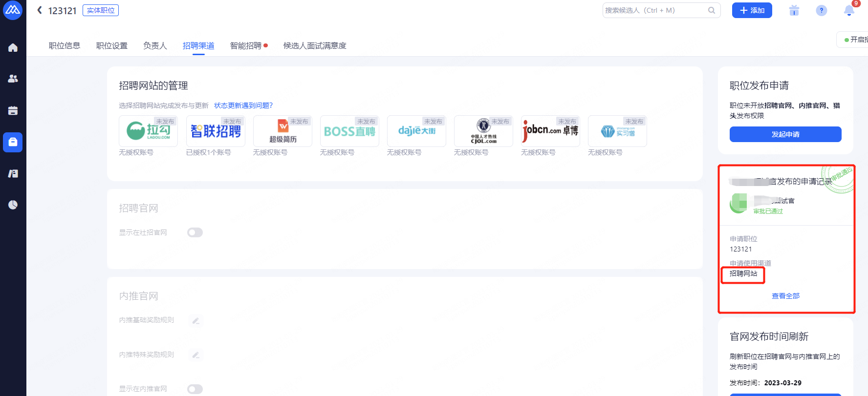
Task: Open the 状态更新遇到问题? link
Action: [243, 105]
